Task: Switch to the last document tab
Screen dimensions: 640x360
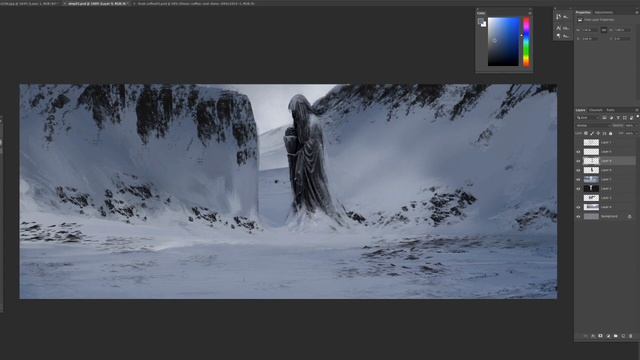Action: (196, 3)
